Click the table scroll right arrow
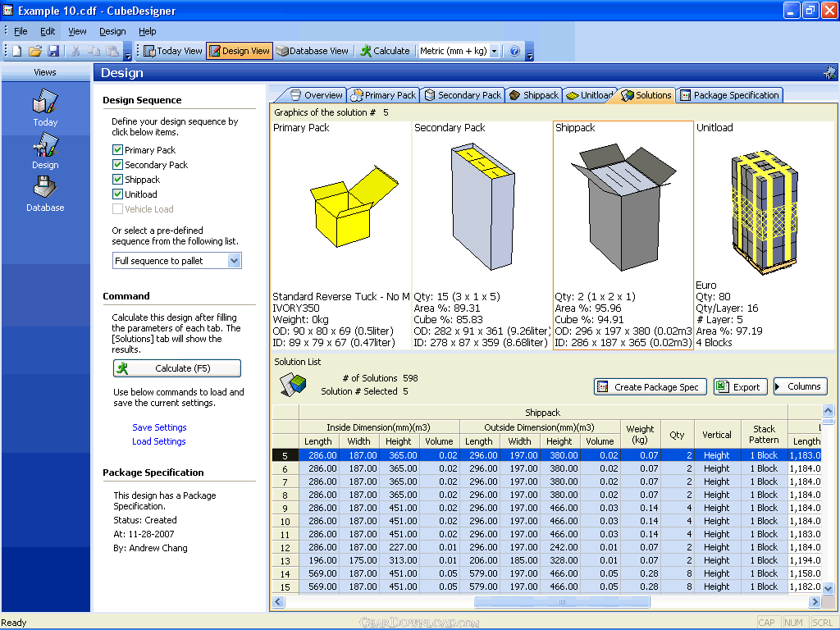 coord(815,602)
